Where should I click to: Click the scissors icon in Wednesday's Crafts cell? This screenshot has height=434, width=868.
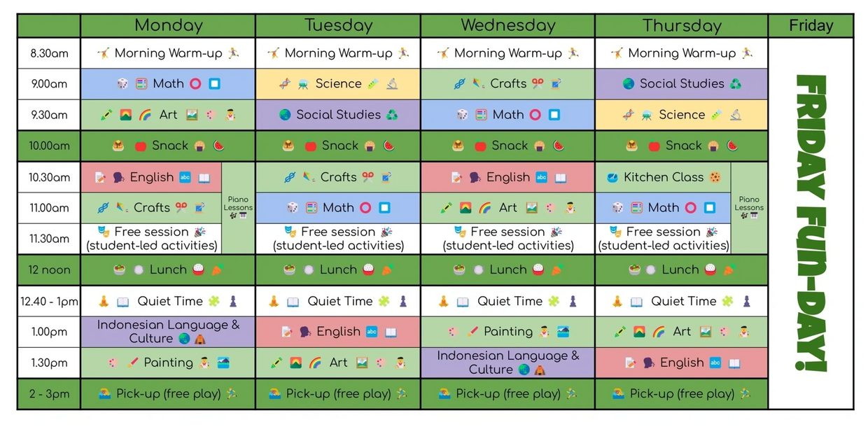pos(538,84)
